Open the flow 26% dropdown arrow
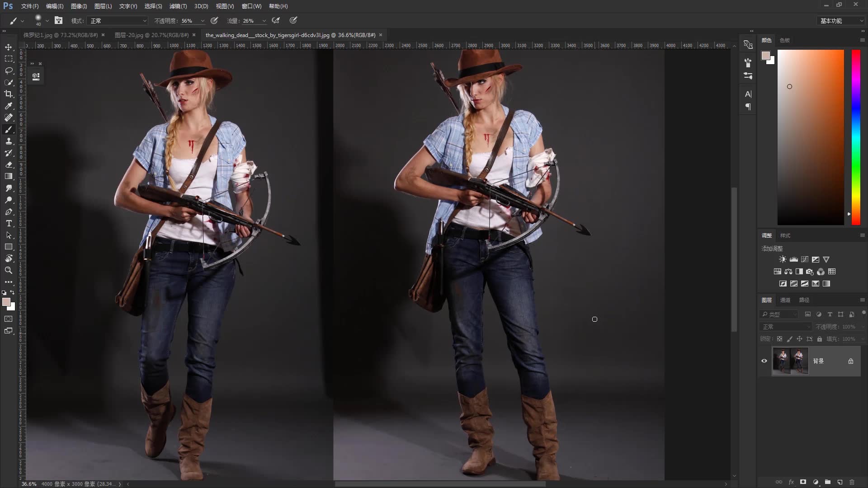 (x=264, y=21)
